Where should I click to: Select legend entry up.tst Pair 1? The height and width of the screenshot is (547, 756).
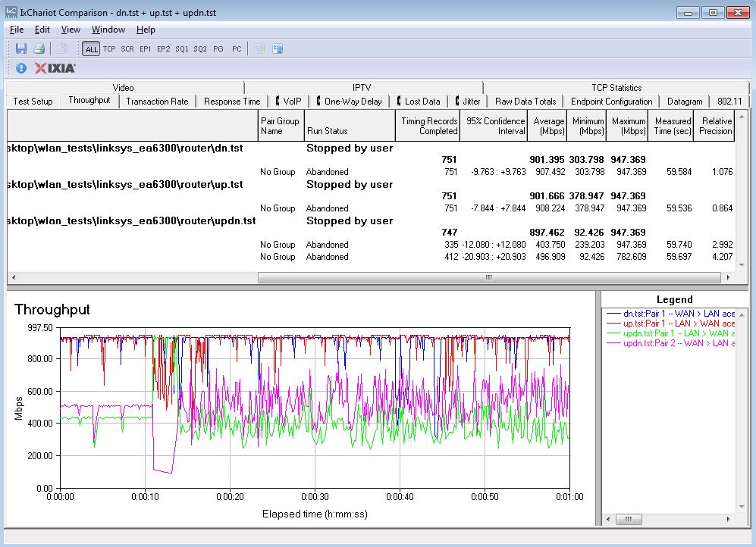coord(670,324)
